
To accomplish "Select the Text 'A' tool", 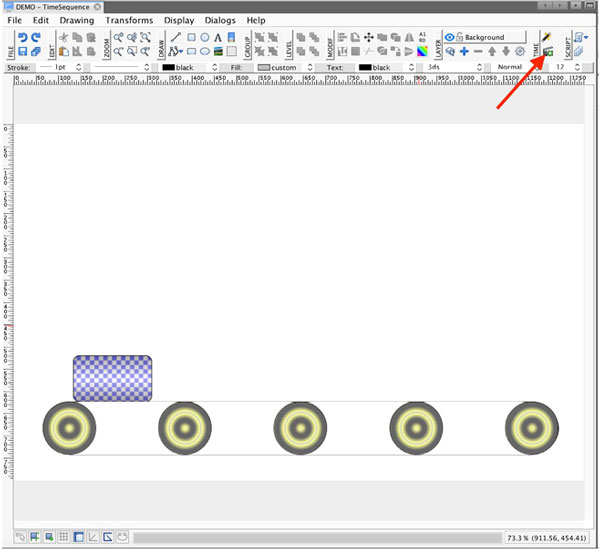I will point(218,37).
